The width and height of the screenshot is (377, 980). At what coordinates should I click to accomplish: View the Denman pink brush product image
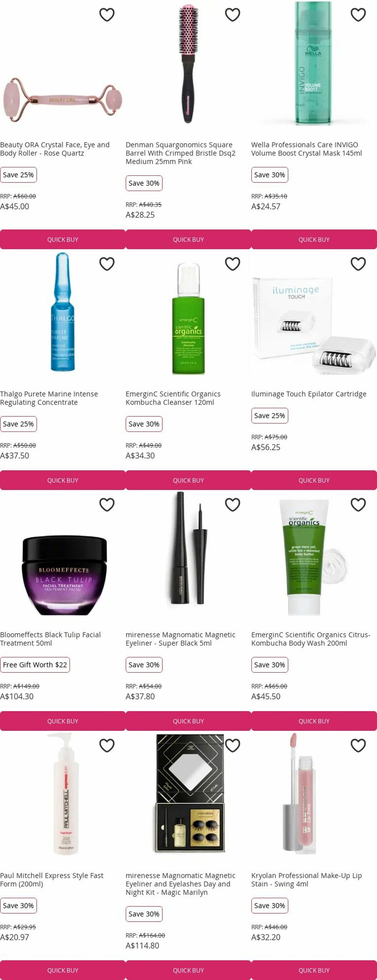coord(188,64)
